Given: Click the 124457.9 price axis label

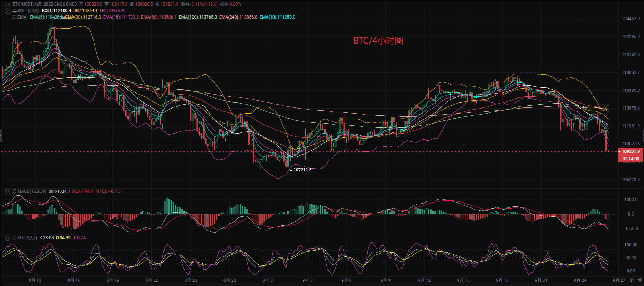Looking at the screenshot, I should (x=631, y=19).
